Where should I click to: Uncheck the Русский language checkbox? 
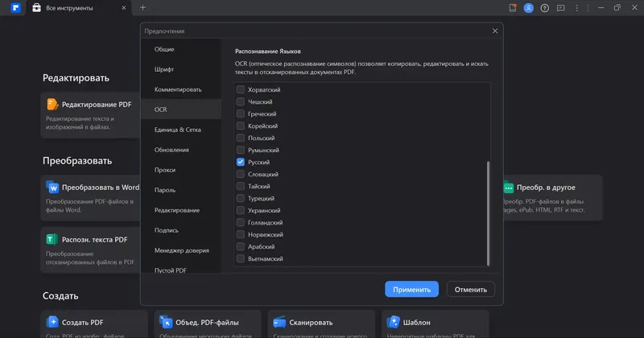pos(240,162)
